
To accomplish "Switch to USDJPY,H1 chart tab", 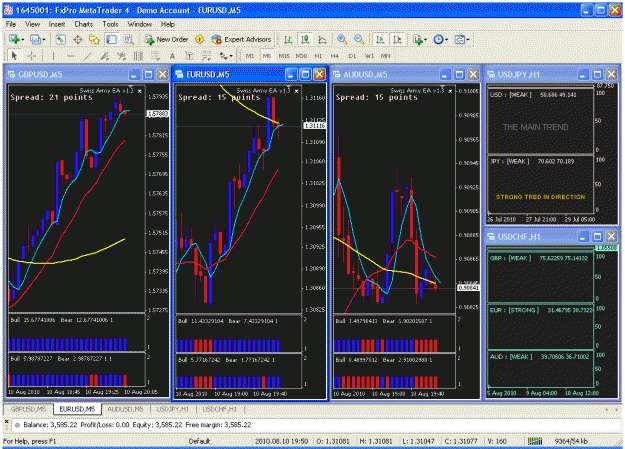I will tap(172, 409).
